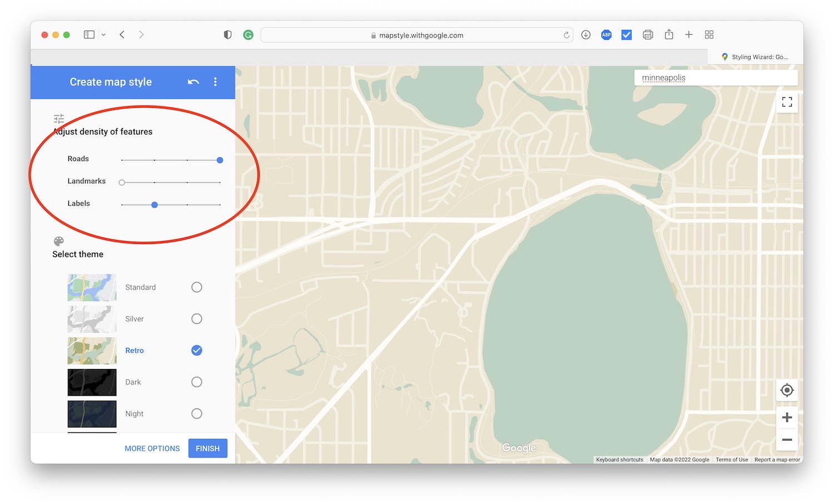This screenshot has width=834, height=504.
Task: Switch to the Night theme
Action: (196, 413)
